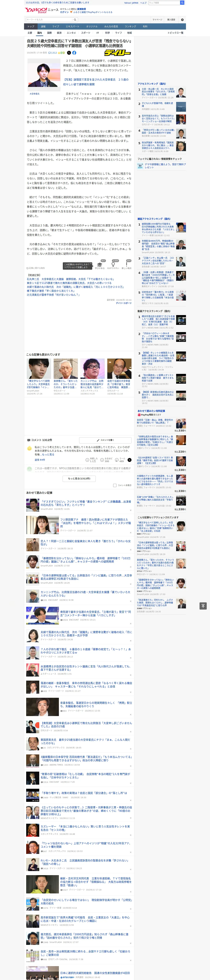This screenshot has width=210, height=980.
Task: Open 音喜多駿氏、落選翌日 article
Action: [96, 705]
